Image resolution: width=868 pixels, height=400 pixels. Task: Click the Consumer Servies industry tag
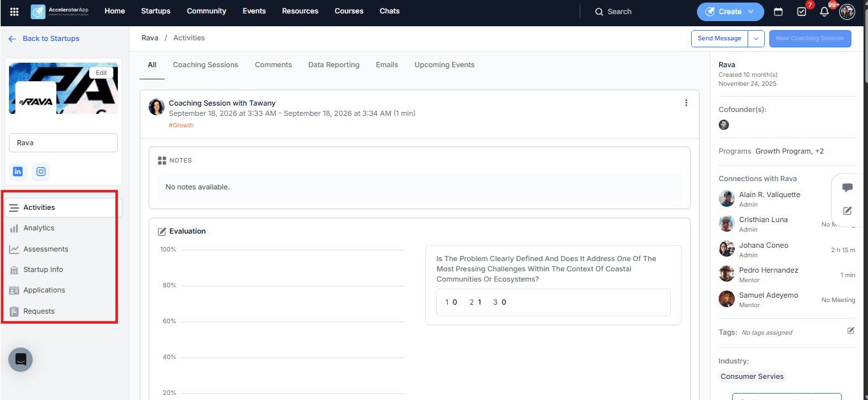(x=752, y=376)
